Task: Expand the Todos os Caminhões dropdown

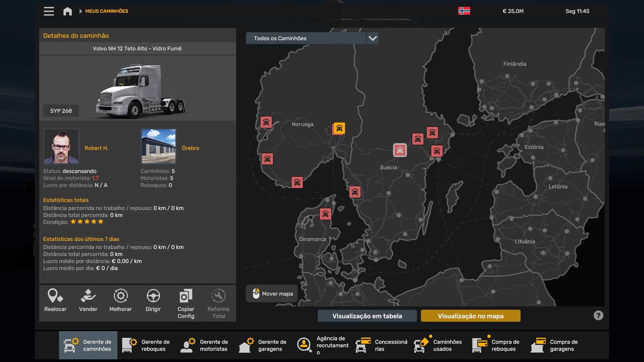Action: (305, 38)
